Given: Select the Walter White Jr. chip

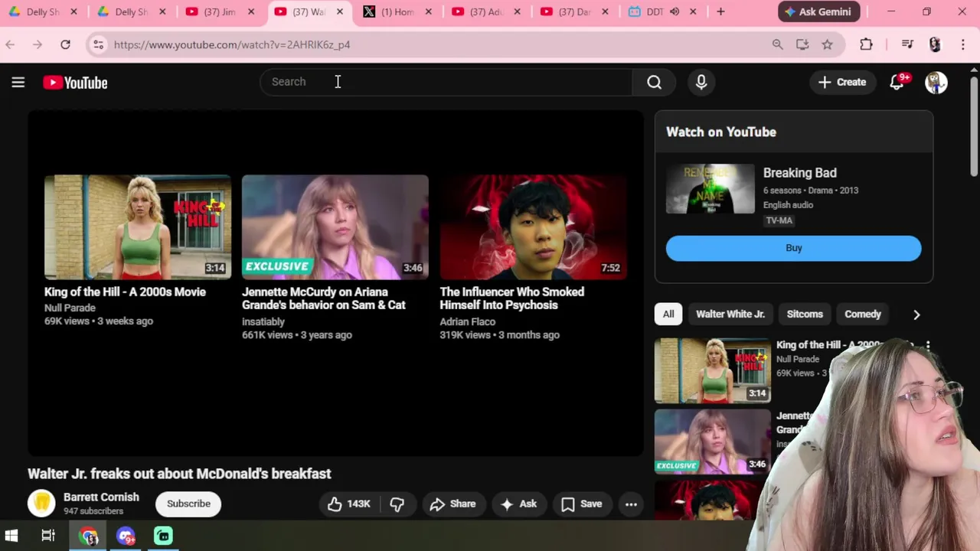Looking at the screenshot, I should click(x=730, y=314).
